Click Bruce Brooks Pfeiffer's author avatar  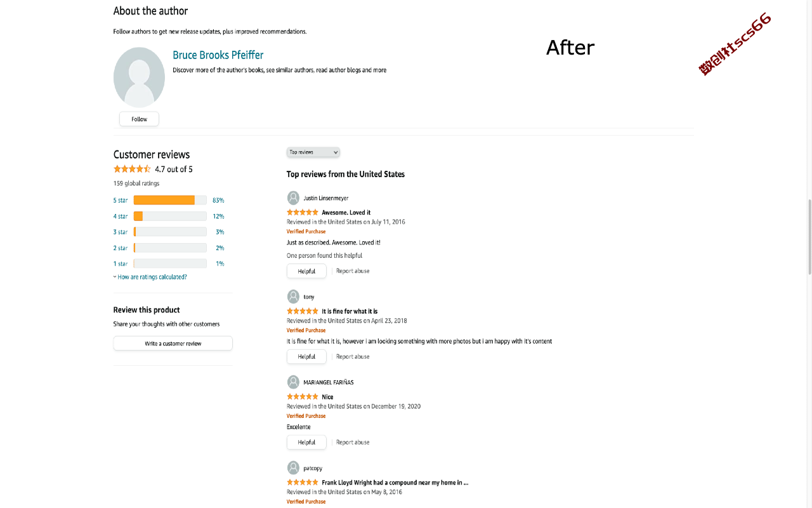coord(139,77)
